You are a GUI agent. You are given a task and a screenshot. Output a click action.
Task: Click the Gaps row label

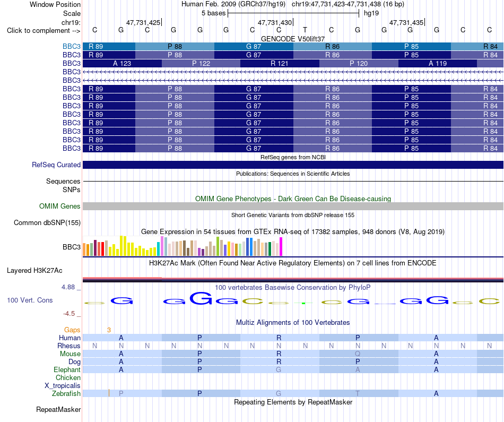point(72,330)
